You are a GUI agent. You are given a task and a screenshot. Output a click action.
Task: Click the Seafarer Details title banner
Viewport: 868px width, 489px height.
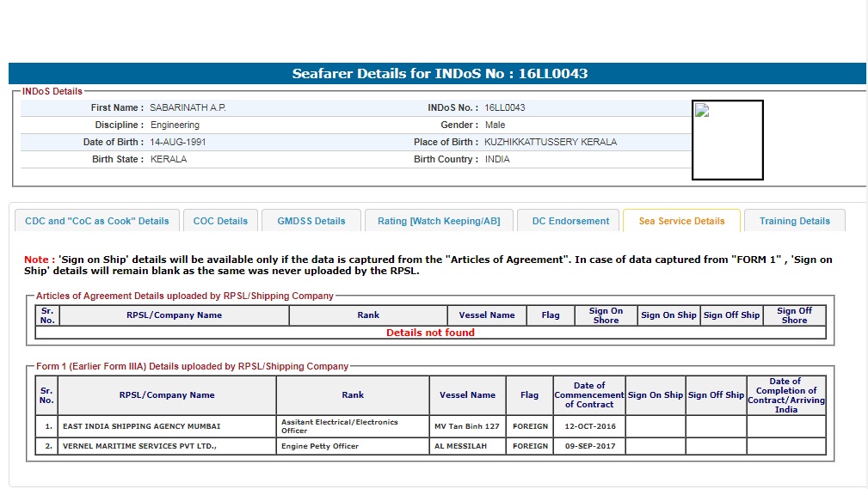pyautogui.click(x=439, y=74)
